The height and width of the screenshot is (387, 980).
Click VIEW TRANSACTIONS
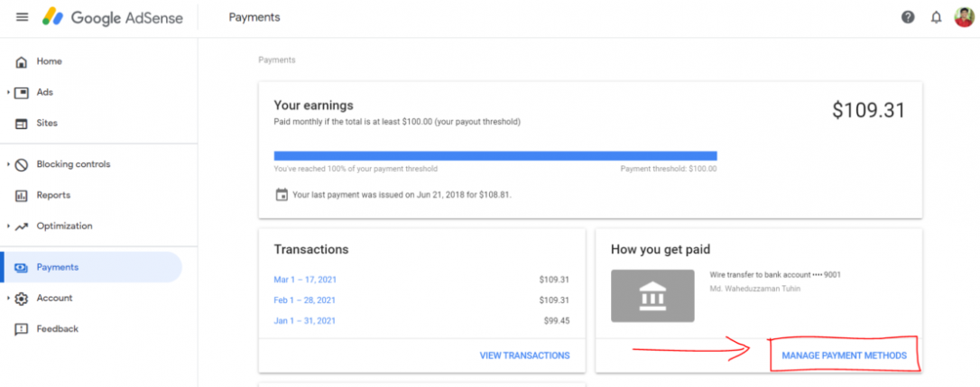524,355
